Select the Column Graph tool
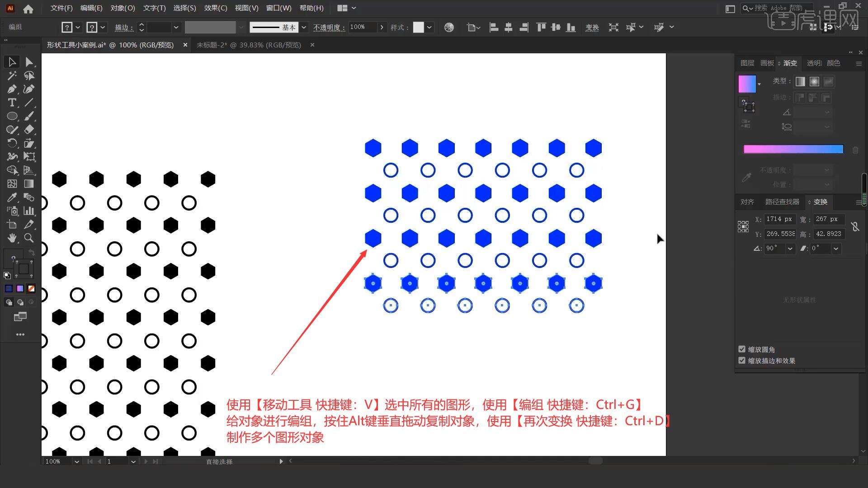Image resolution: width=868 pixels, height=488 pixels. click(29, 211)
